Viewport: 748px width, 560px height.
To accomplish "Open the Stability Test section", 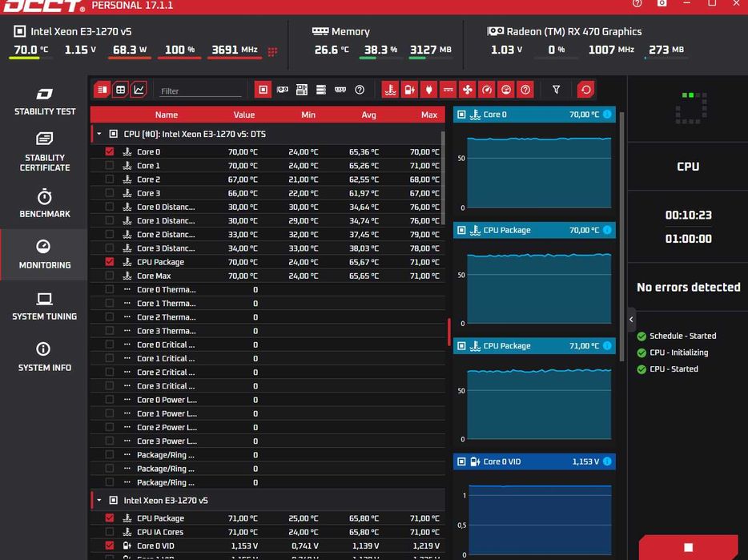I will coord(44,101).
